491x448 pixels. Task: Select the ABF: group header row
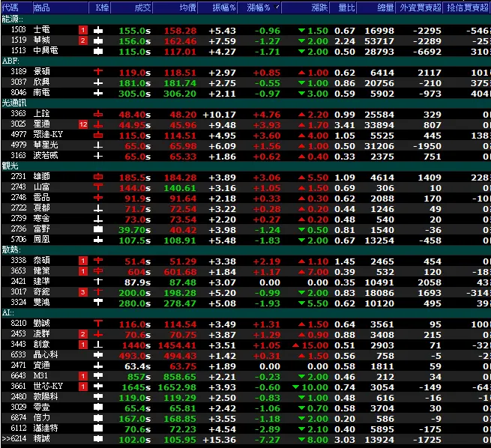(x=246, y=61)
